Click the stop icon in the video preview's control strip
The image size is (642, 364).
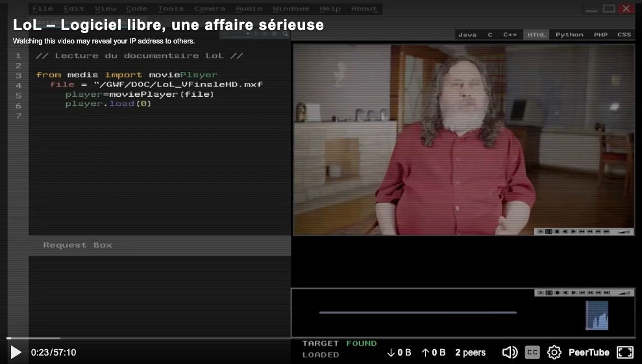tap(557, 232)
